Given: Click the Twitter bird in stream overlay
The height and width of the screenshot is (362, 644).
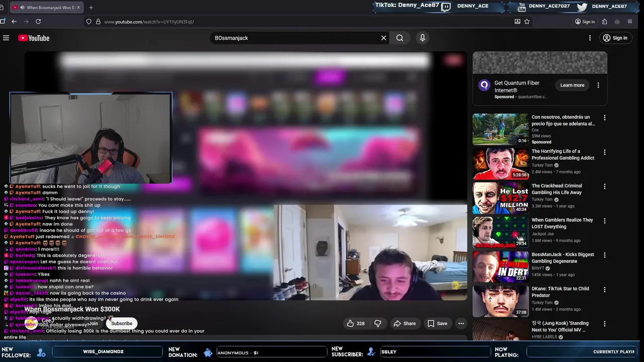Looking at the screenshot, I should click(x=582, y=7).
